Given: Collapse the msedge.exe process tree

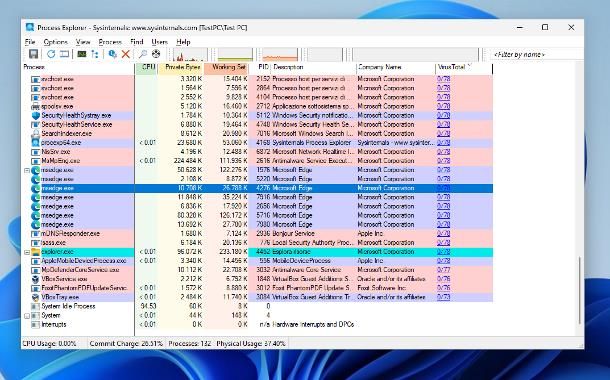Looking at the screenshot, I should click(x=27, y=170).
